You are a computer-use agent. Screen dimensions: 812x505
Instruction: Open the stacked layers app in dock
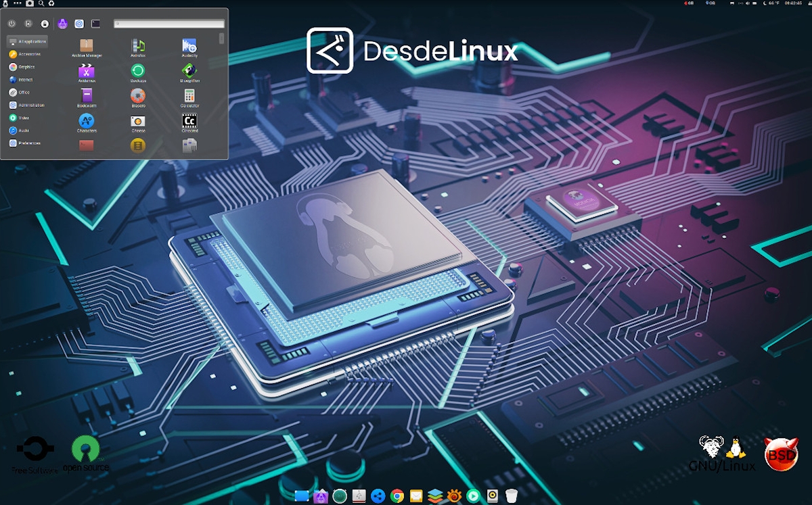(x=435, y=496)
